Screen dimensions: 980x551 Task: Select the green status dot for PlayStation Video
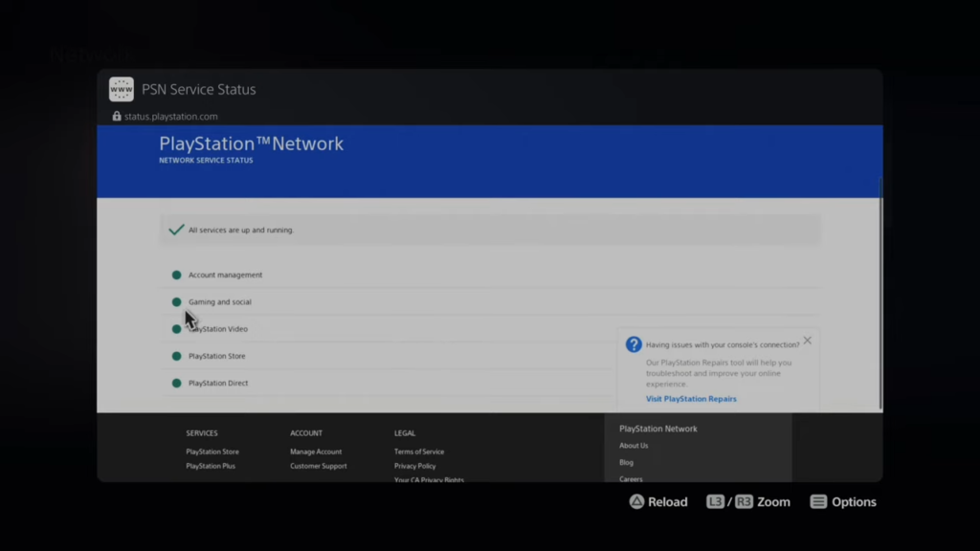(x=176, y=329)
